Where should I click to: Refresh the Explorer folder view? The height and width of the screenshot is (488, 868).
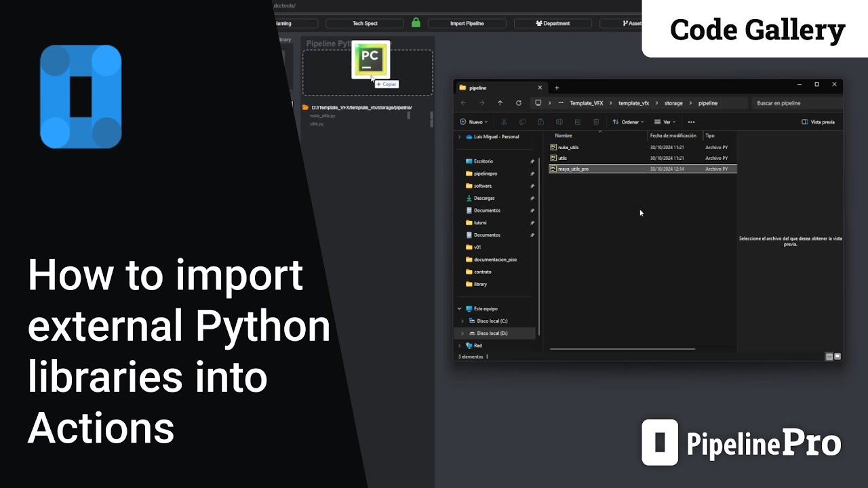click(519, 103)
